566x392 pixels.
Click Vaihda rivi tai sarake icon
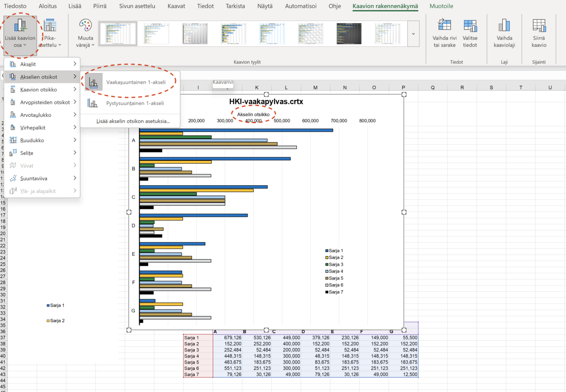point(444,25)
